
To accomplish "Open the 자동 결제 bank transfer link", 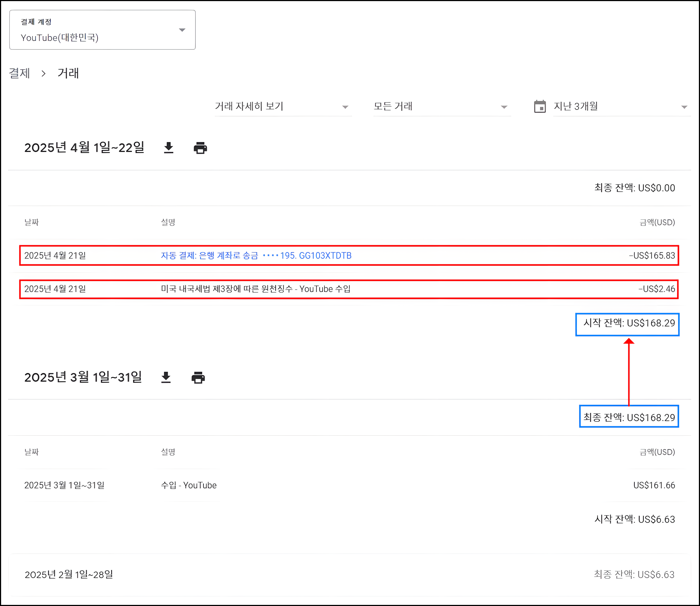I will click(x=256, y=256).
